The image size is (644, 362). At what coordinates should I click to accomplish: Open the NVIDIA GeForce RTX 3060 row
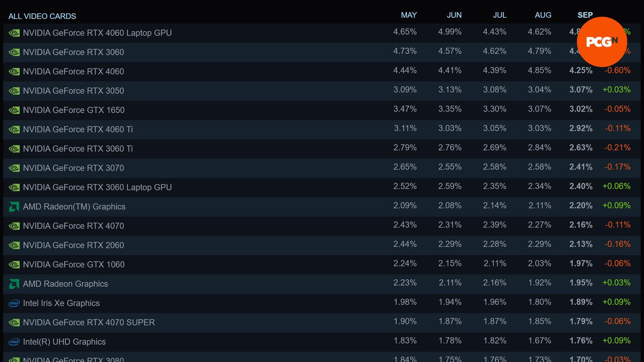pyautogui.click(x=322, y=52)
